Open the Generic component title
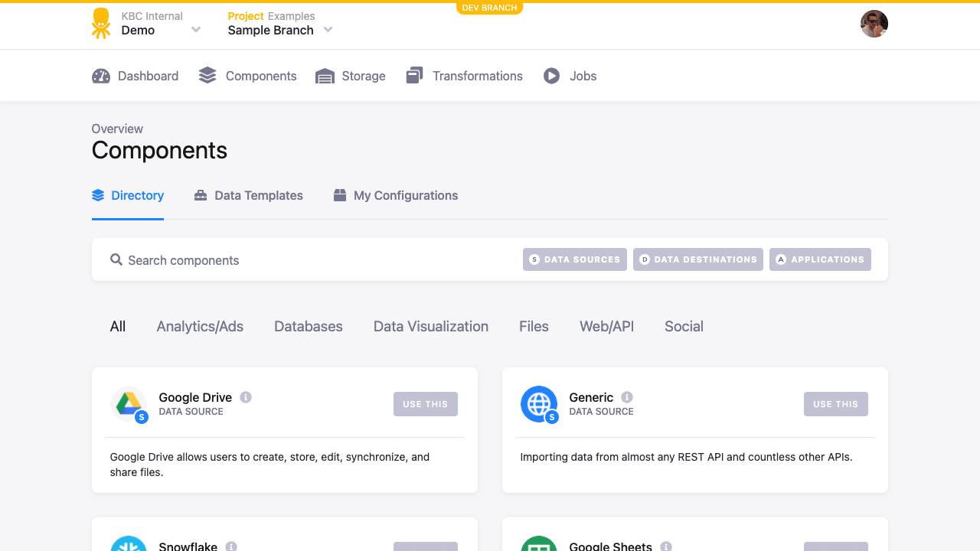 click(591, 397)
